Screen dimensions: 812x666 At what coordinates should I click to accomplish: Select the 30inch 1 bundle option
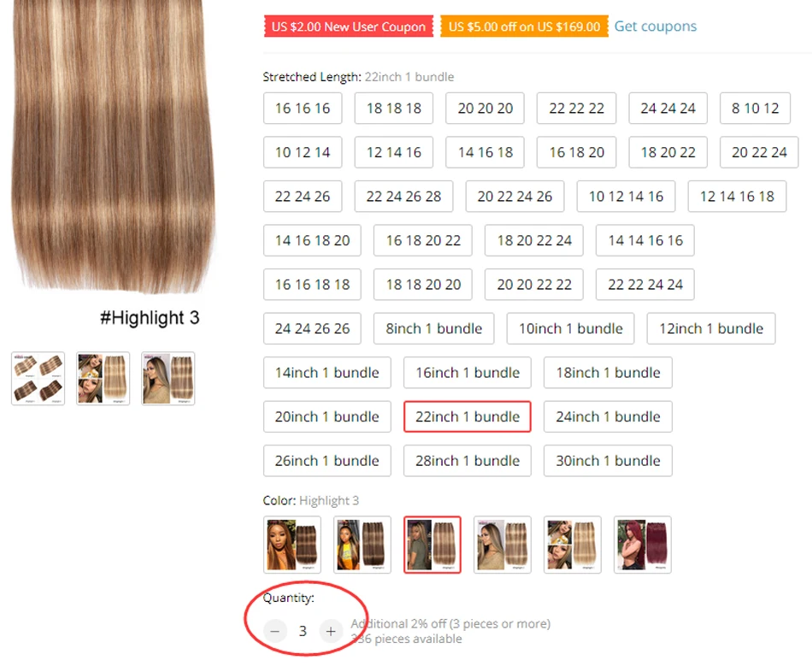(608, 461)
